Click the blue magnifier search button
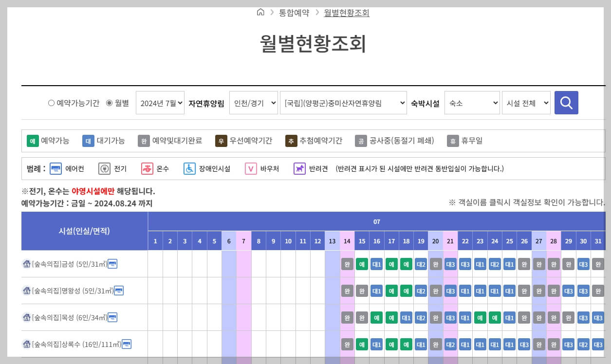The height and width of the screenshot is (364, 611). [x=566, y=103]
